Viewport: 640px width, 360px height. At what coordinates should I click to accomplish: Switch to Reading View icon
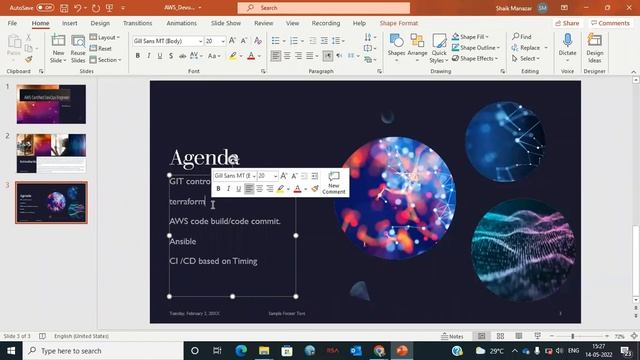point(519,336)
